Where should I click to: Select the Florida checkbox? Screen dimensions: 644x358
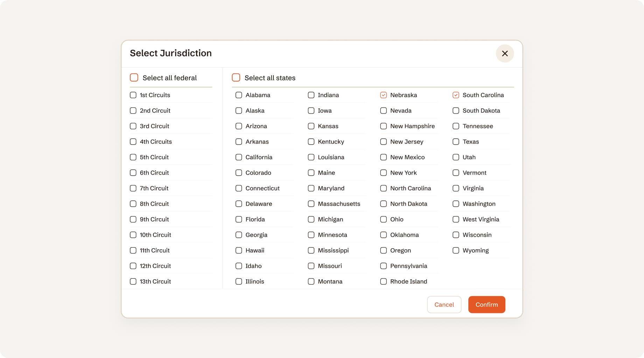pyautogui.click(x=239, y=219)
